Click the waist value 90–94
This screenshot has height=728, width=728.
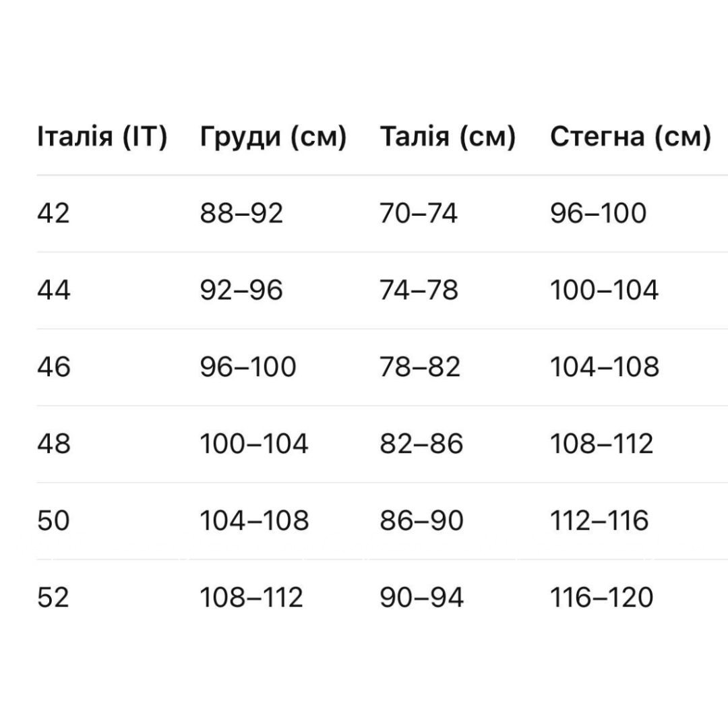tap(421, 598)
